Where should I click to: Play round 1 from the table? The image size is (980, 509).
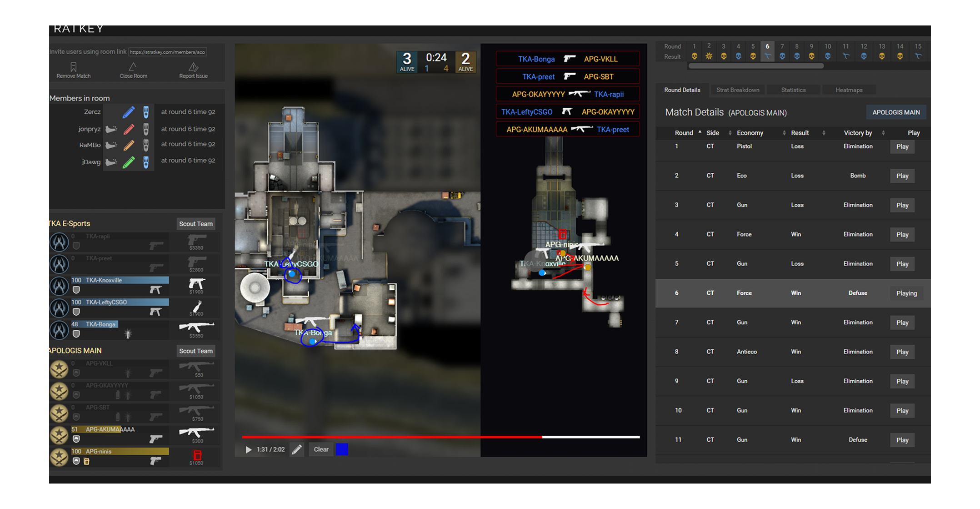pos(902,147)
